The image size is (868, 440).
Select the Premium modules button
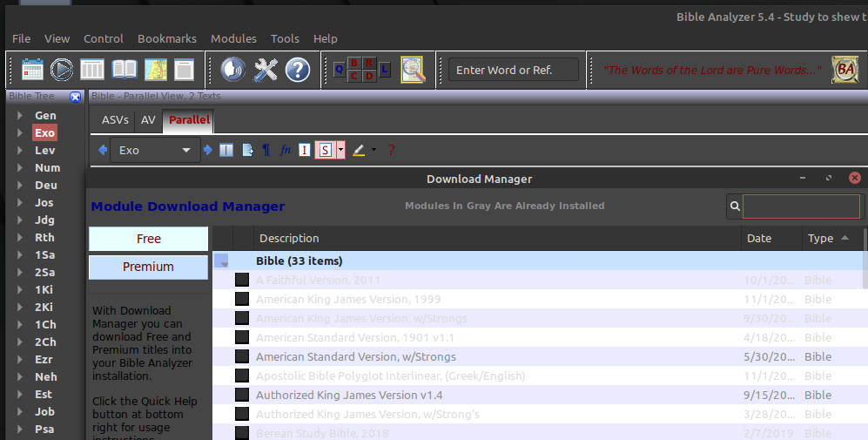point(148,267)
